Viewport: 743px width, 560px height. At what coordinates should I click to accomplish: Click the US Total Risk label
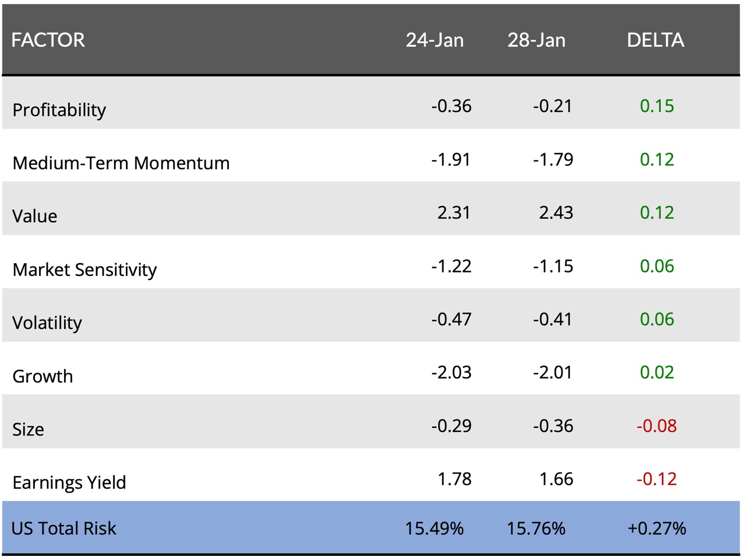point(63,529)
